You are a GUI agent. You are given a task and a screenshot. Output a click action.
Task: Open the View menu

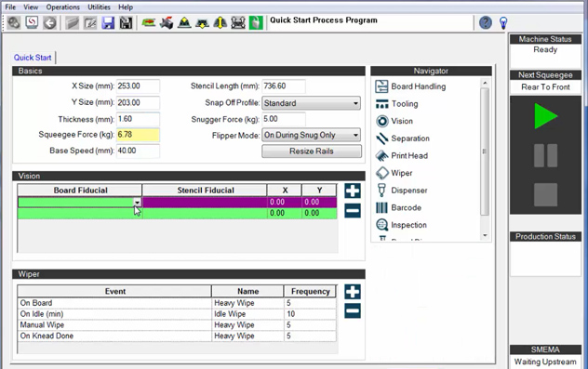(x=31, y=7)
